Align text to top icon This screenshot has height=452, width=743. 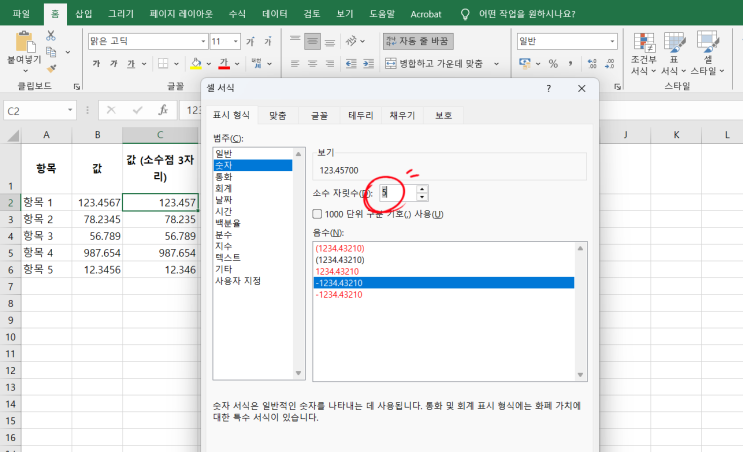[x=295, y=41]
